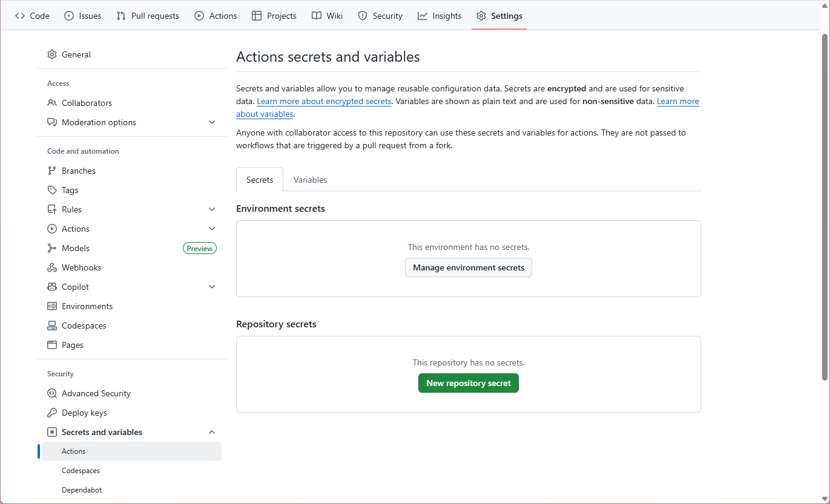Select Dependabot in the sidebar

(82, 489)
